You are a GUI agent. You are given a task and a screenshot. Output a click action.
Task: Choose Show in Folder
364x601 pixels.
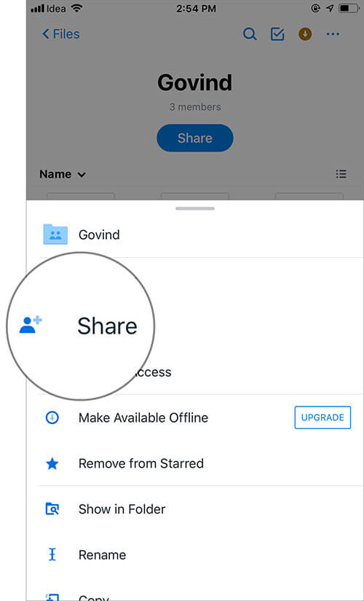[122, 509]
